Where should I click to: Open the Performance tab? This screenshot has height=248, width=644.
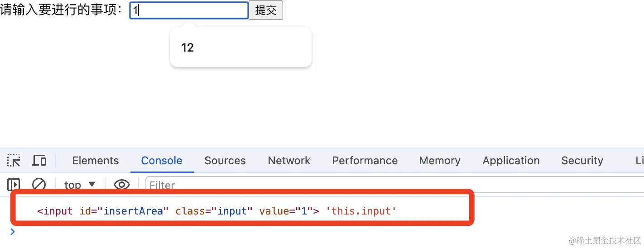coord(365,161)
